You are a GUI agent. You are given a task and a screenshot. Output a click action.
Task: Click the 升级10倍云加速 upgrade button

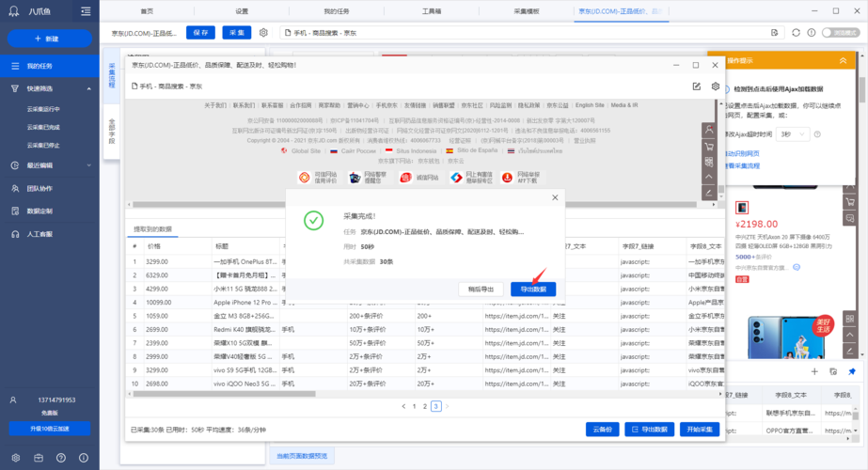pyautogui.click(x=49, y=429)
